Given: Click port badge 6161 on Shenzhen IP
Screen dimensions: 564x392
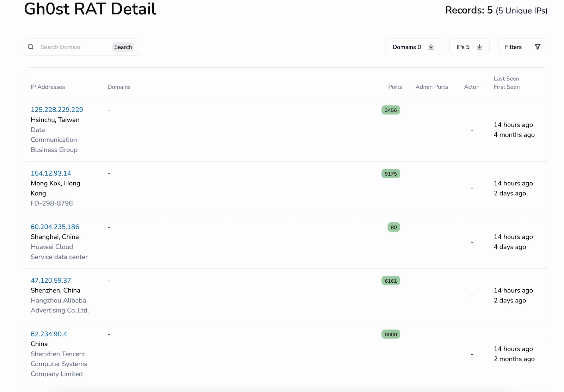Looking at the screenshot, I should 390,280.
